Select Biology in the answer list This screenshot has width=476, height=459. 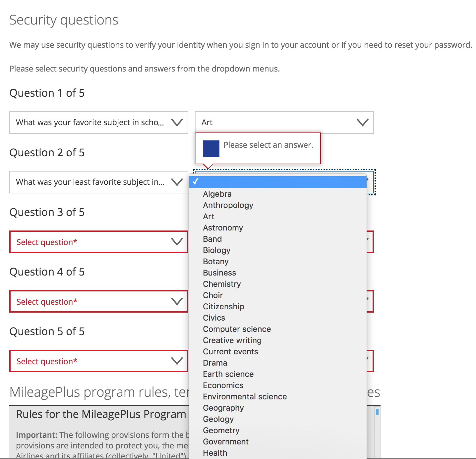(216, 250)
